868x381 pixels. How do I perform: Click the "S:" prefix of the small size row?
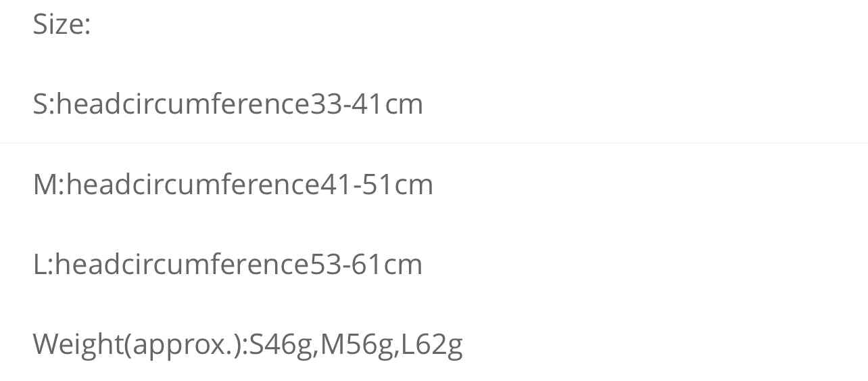(x=44, y=104)
